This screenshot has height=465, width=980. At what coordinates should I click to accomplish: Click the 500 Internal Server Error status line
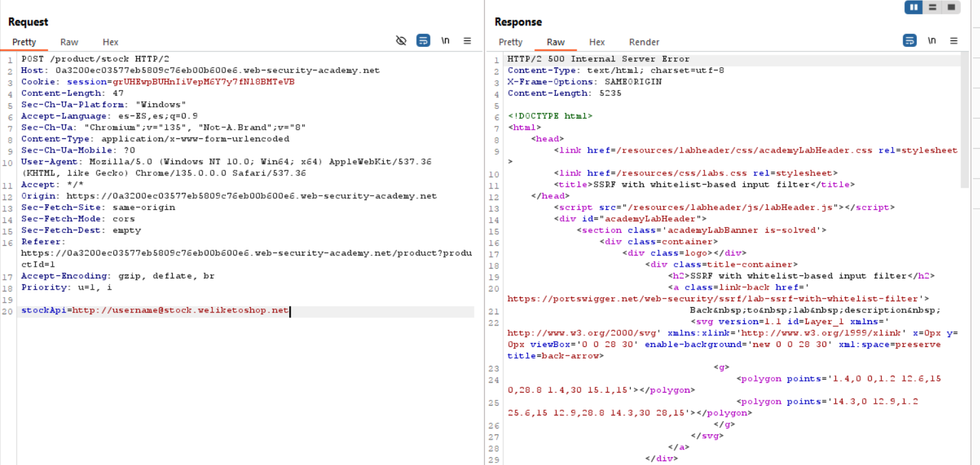coord(598,59)
